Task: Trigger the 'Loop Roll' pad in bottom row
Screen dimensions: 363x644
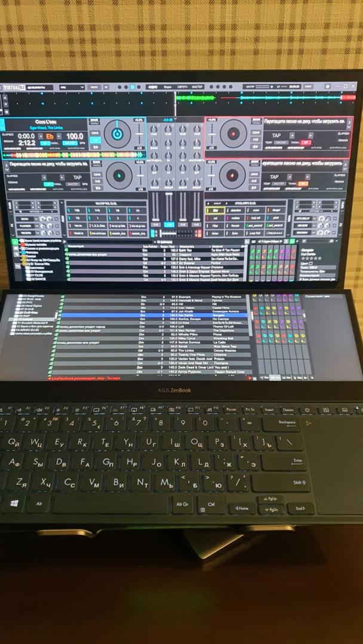Action: (x=254, y=233)
